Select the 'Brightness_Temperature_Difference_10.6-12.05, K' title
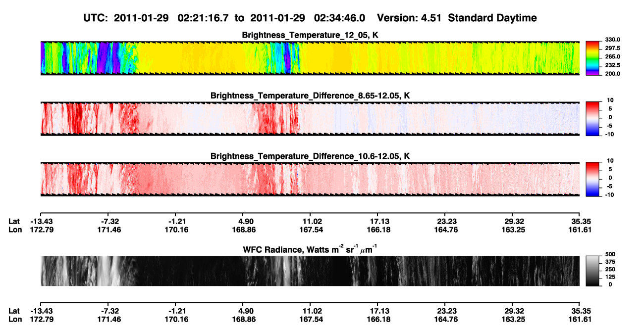644x330 pixels. pos(310,156)
